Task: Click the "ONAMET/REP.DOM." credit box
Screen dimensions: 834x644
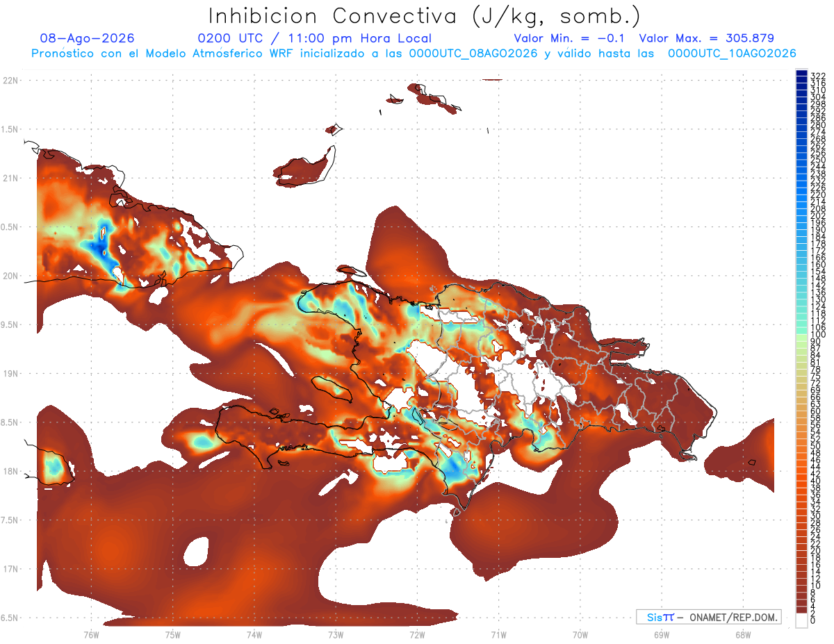Action: pyautogui.click(x=709, y=617)
